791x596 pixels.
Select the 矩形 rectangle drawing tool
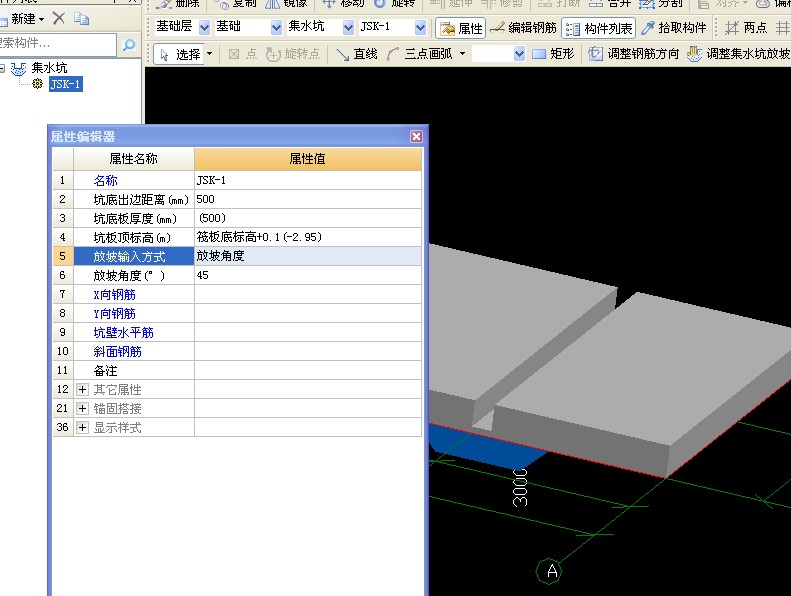[553, 54]
